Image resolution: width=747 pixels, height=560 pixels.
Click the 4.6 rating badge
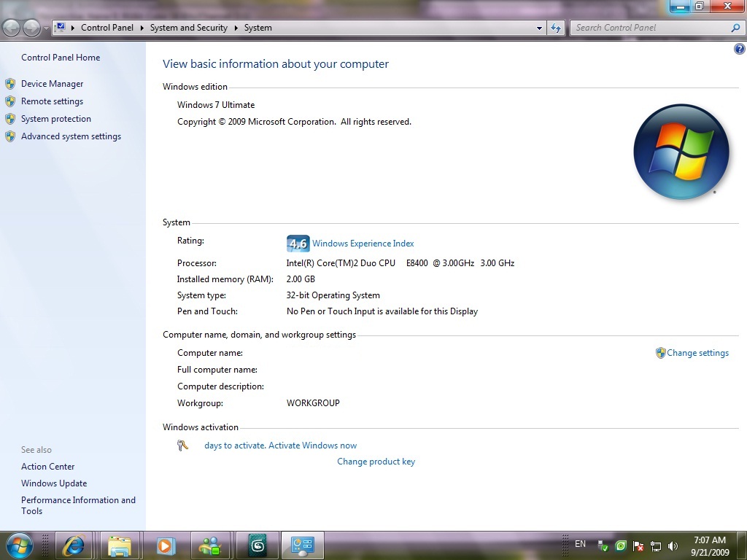tap(298, 244)
